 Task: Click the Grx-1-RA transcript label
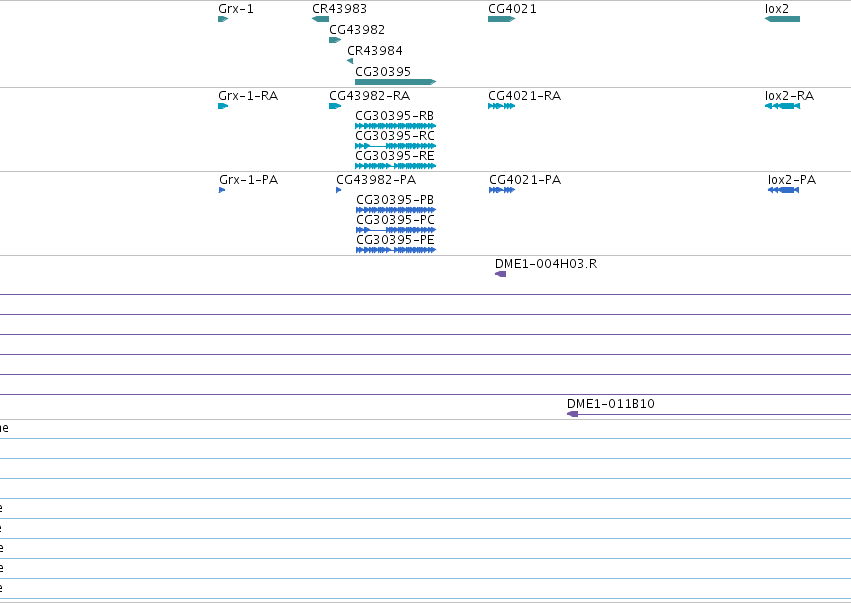[x=248, y=96]
